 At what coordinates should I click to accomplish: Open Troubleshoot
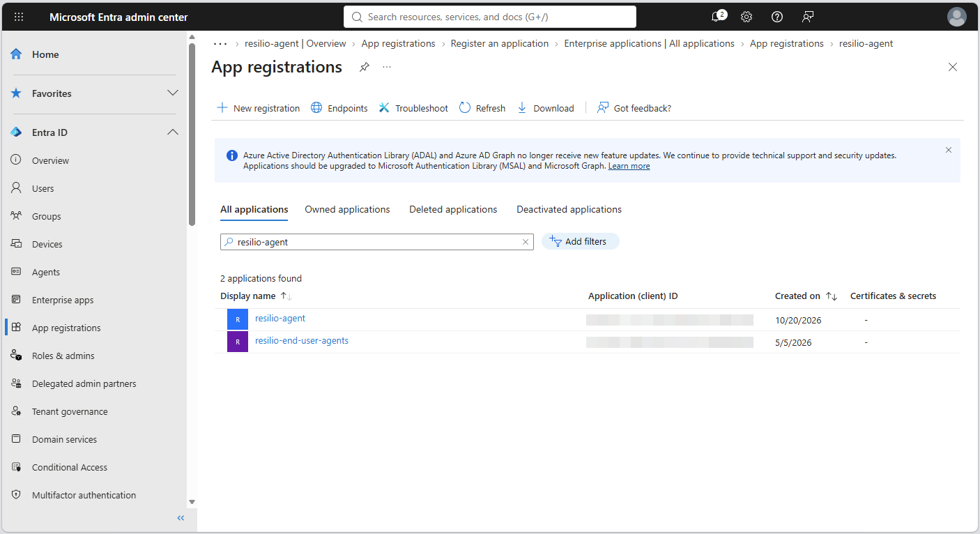point(413,108)
